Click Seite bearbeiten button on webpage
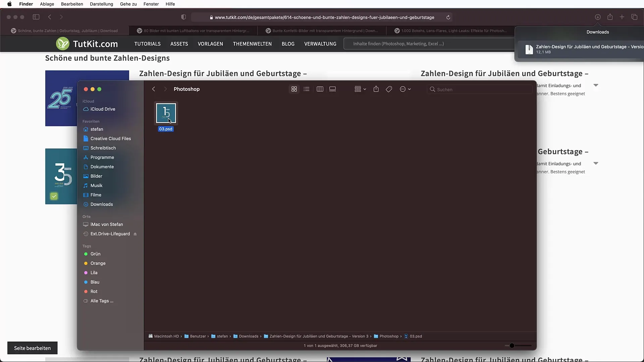 [32, 348]
